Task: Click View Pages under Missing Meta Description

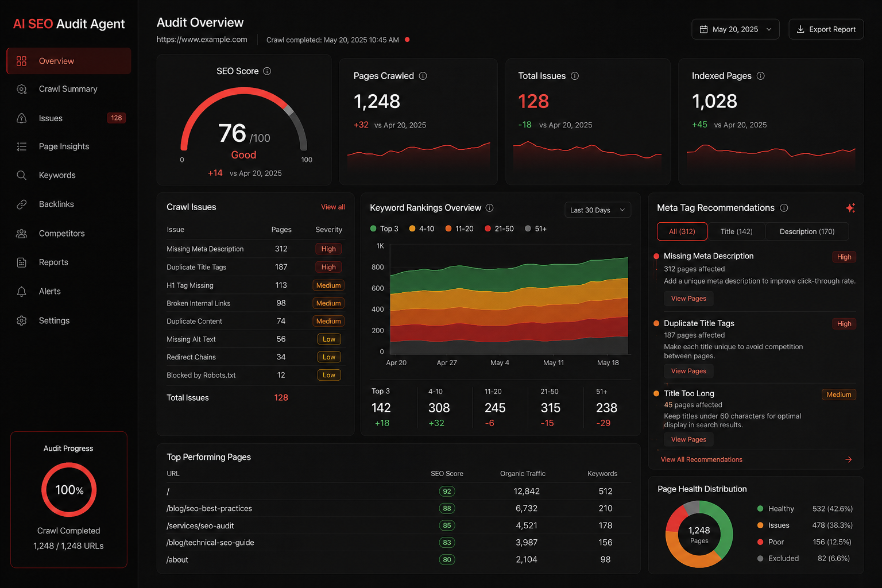Action: tap(688, 299)
